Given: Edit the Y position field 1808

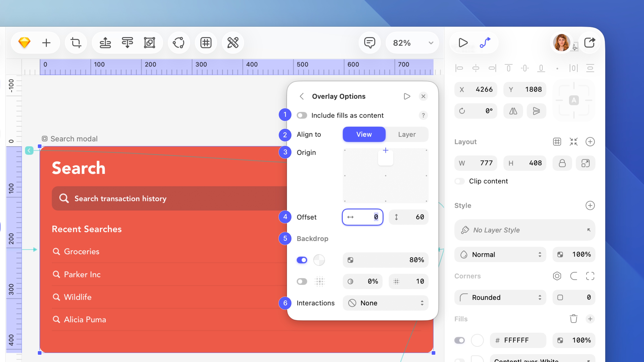Looking at the screenshot, I should 525,89.
